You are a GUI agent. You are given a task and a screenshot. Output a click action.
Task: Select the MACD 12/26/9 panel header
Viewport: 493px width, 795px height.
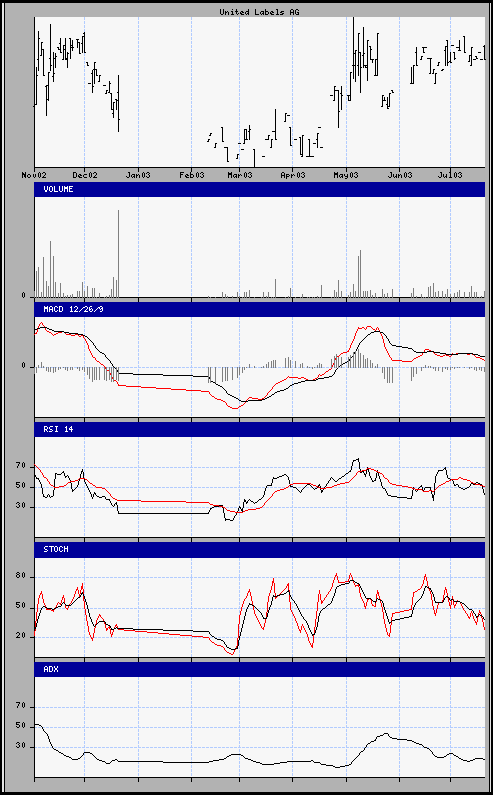[x=259, y=309]
